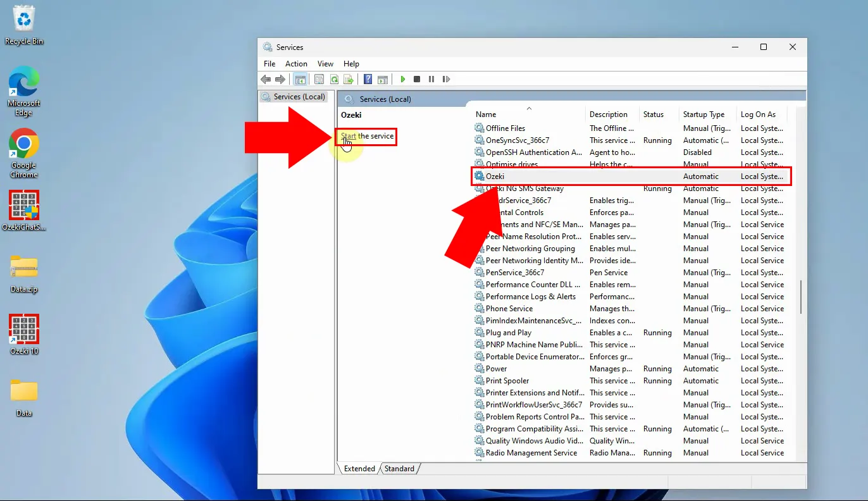Switch to the Standard tab
This screenshot has width=868, height=501.
tap(399, 469)
